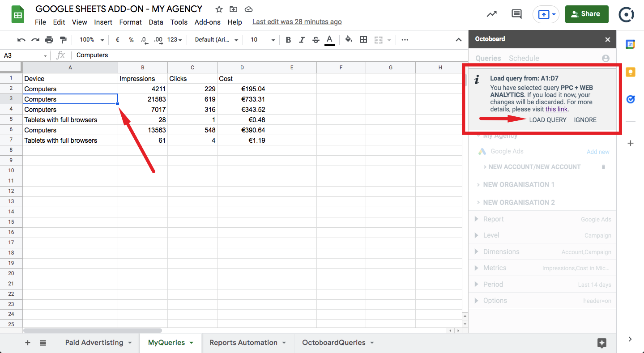This screenshot has height=353, width=644.
Task: Go to Sheets home via green logo
Action: (18, 15)
